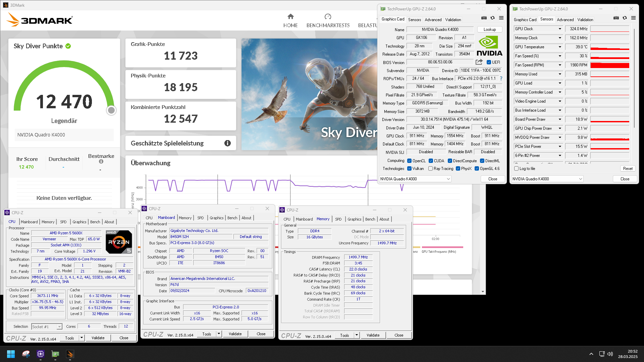The image size is (644, 362).
Task: Open GPU selector dropdown in left GPU-Z window
Action: tap(415, 179)
